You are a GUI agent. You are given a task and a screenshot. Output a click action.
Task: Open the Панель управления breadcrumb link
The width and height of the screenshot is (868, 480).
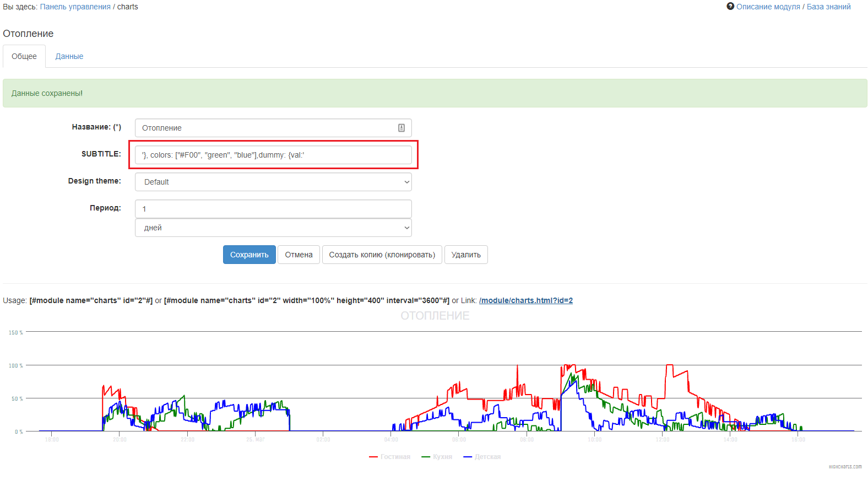coord(75,7)
